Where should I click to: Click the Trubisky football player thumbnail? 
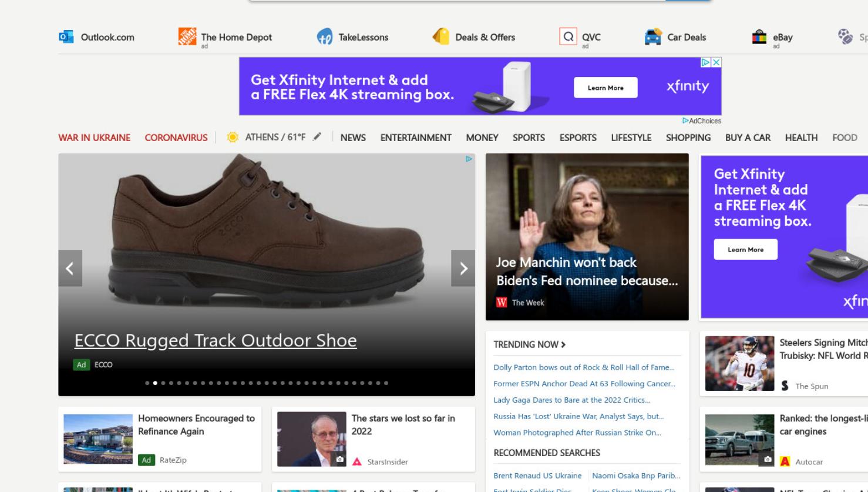pos(739,363)
